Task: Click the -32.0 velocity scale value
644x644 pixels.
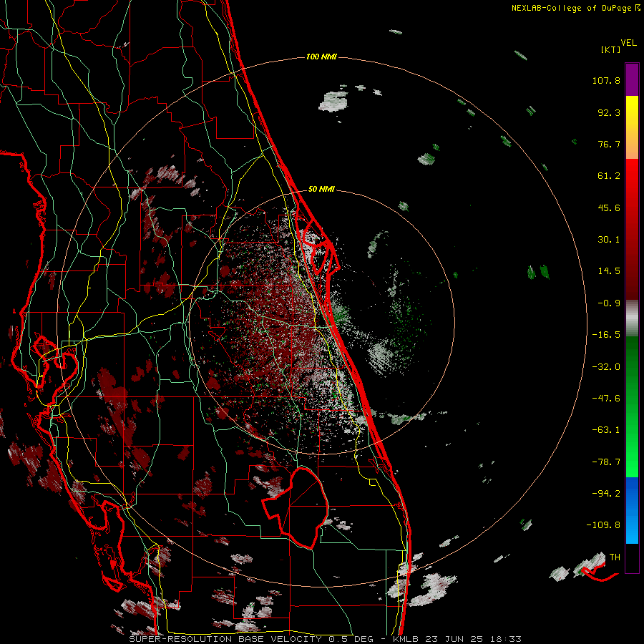Action: [606, 367]
